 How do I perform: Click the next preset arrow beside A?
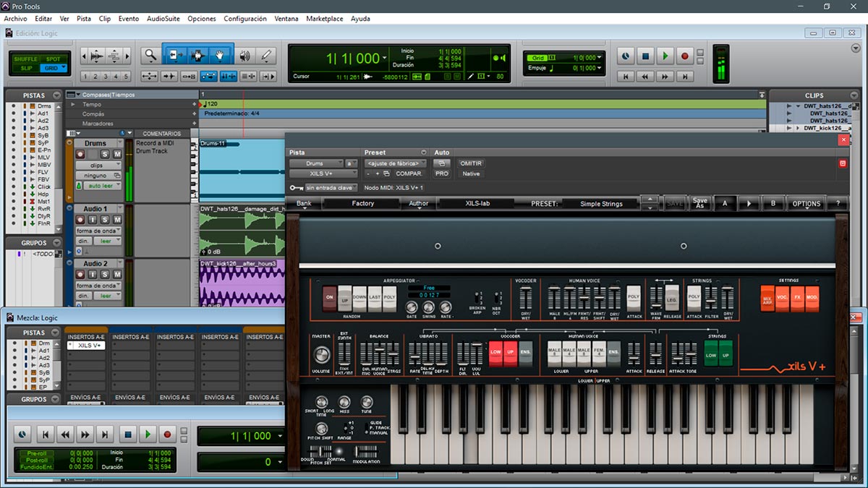tap(749, 204)
